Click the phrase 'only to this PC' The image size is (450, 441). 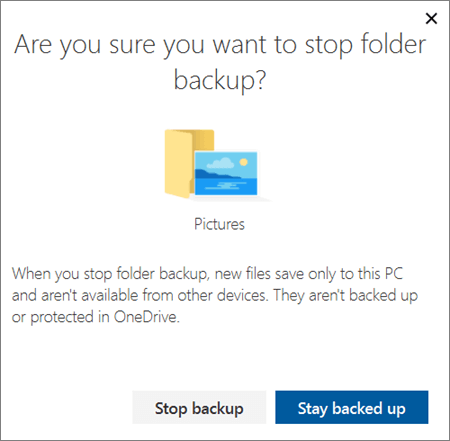coord(355,274)
